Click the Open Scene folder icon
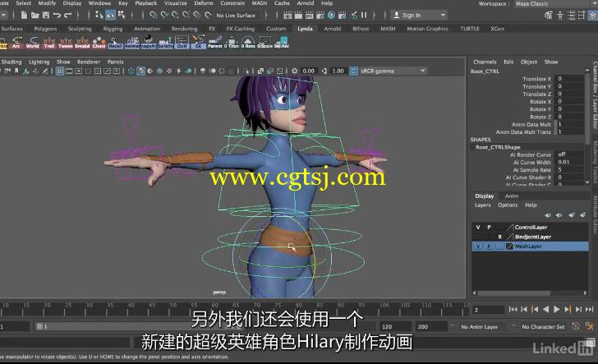Screen dimensions: 598x364 click(35, 16)
